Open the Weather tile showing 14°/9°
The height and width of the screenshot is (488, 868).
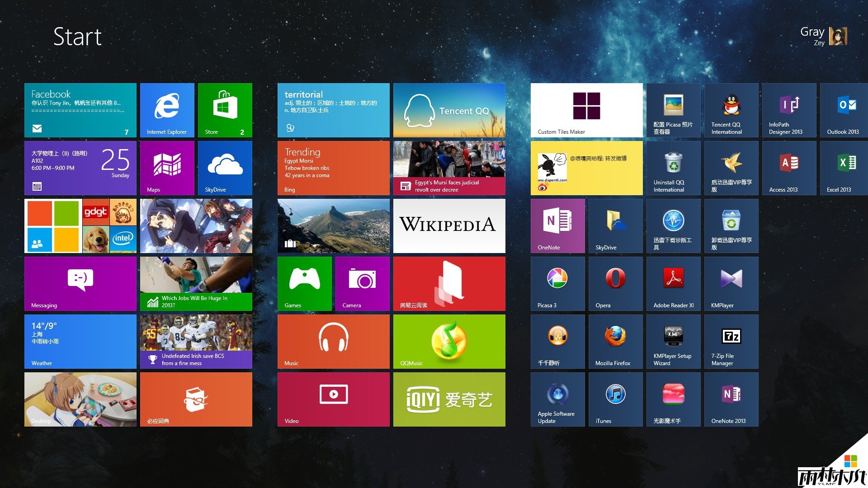[80, 341]
